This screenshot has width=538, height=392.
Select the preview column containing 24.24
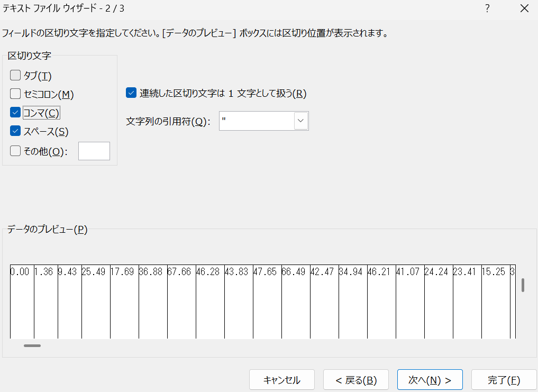point(439,302)
